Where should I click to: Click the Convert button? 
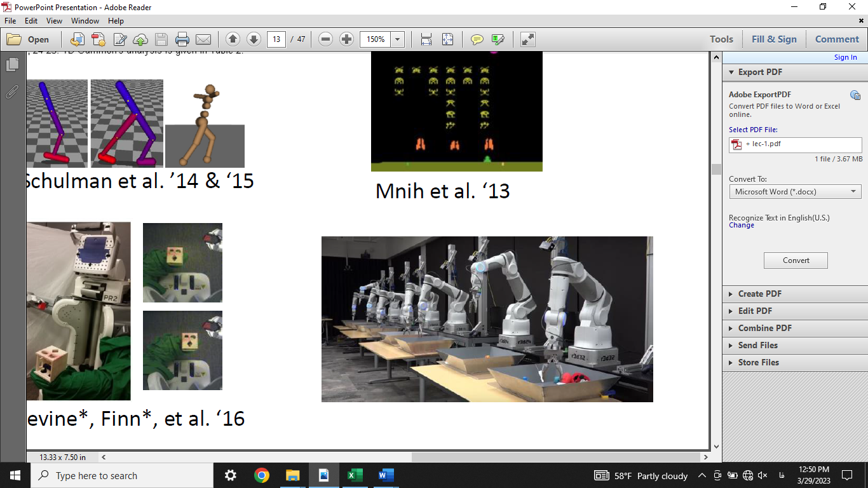[x=796, y=261]
